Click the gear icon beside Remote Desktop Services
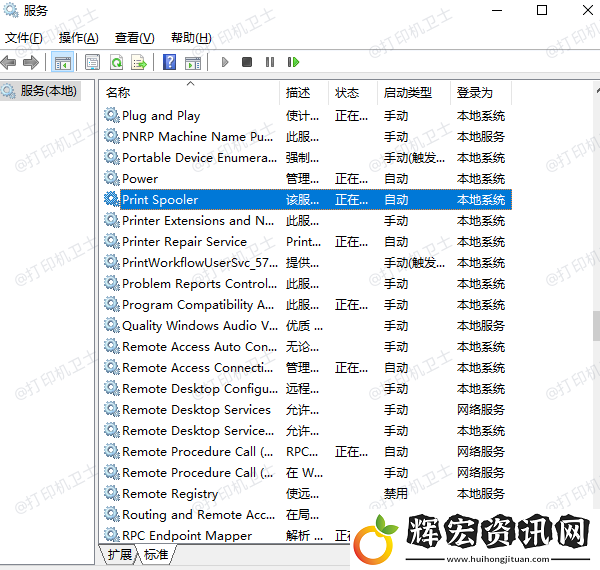 click(111, 409)
